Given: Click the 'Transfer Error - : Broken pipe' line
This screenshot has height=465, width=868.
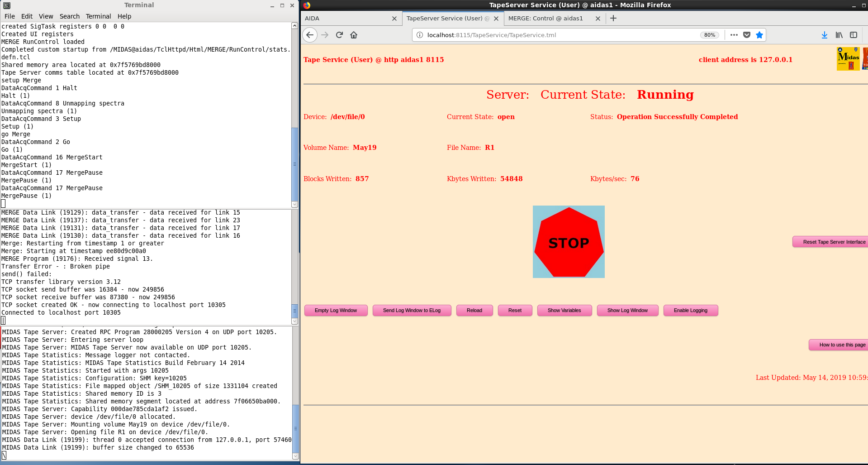Looking at the screenshot, I should coord(56,266).
